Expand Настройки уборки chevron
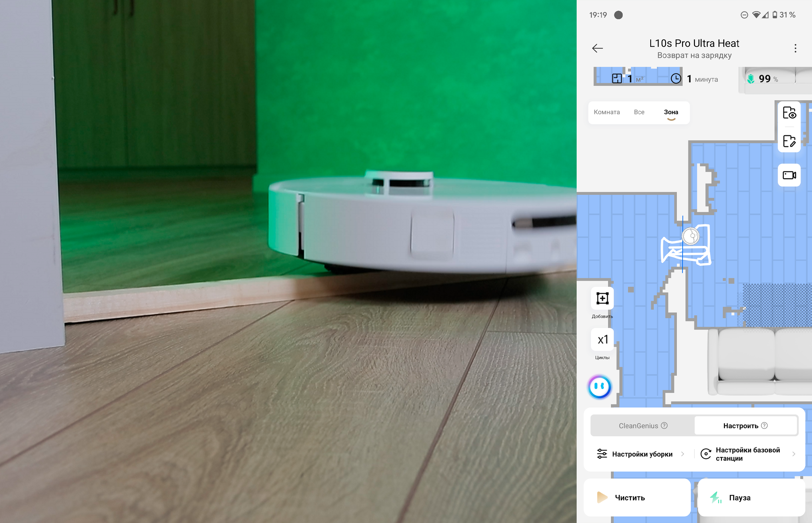 (x=683, y=454)
